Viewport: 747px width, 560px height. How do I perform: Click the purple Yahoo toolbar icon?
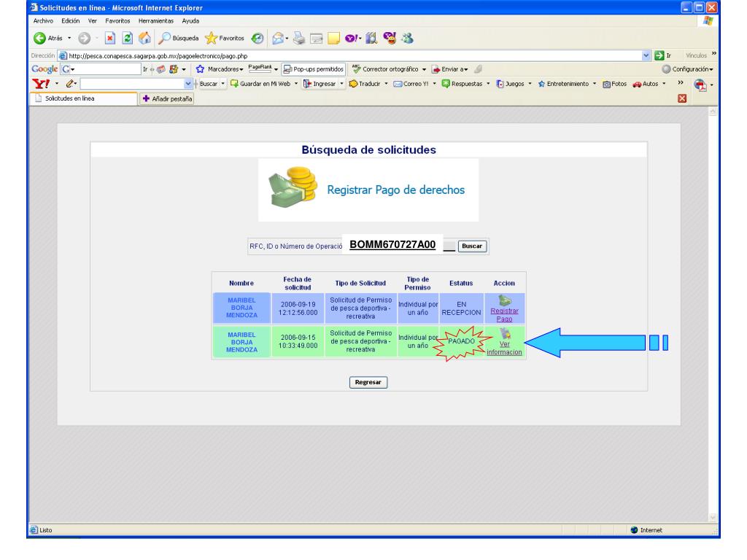point(351,38)
